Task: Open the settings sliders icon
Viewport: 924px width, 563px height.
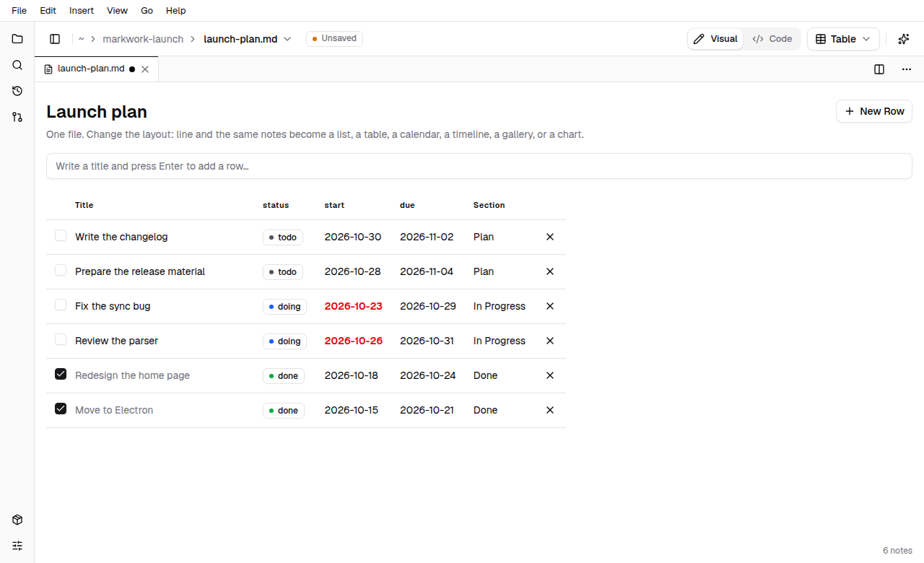Action: 17,546
